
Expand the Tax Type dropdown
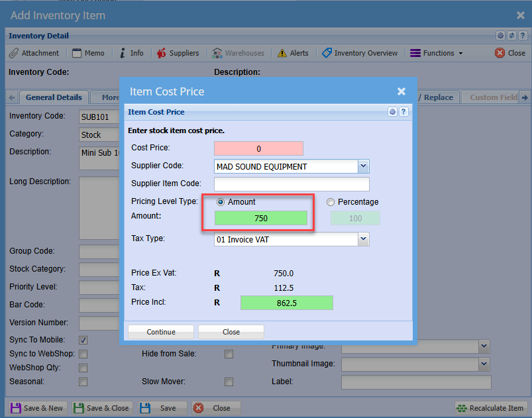(x=363, y=239)
